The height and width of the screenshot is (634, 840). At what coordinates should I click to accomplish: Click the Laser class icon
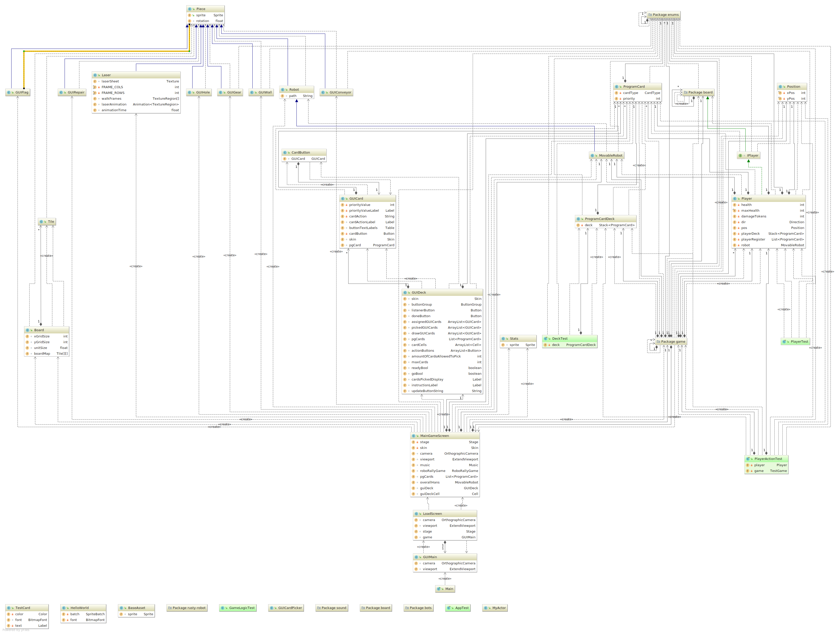95,75
